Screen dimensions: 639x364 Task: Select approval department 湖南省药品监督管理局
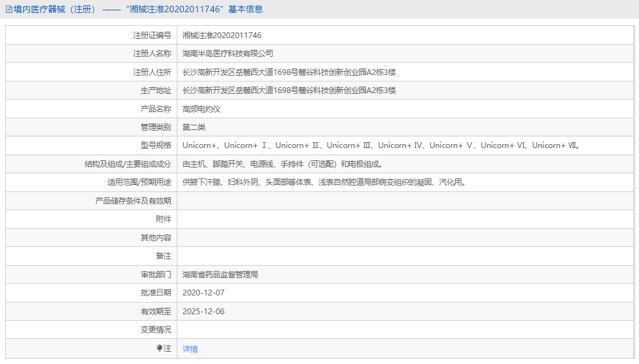[220, 275]
